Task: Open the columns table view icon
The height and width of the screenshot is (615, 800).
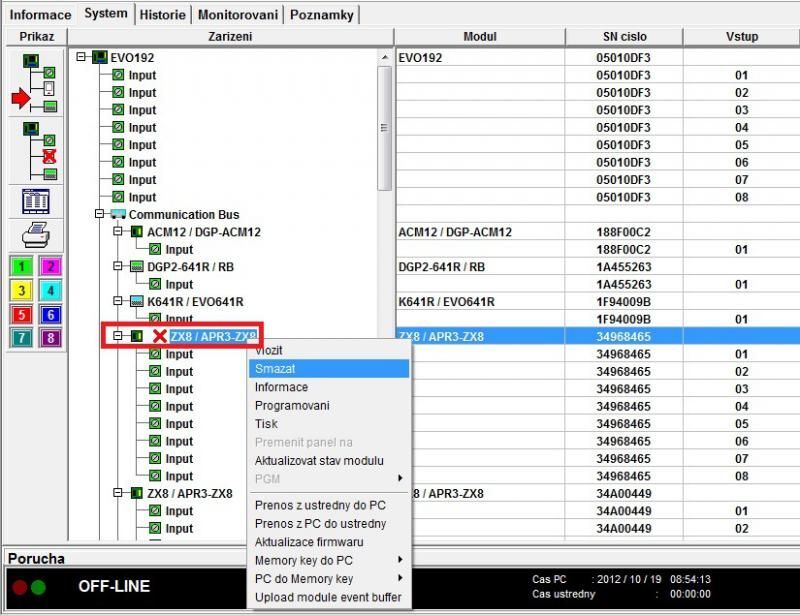Action: (x=35, y=200)
